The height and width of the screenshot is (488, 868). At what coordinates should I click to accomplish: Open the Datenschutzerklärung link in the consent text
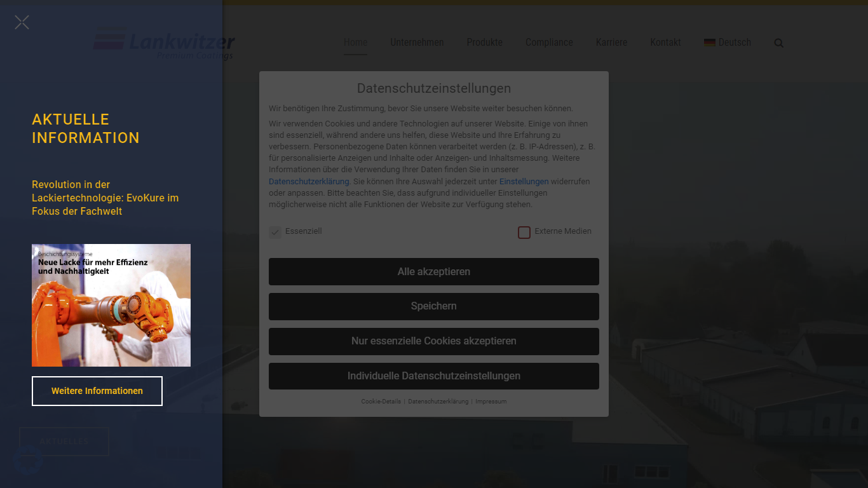pos(309,182)
